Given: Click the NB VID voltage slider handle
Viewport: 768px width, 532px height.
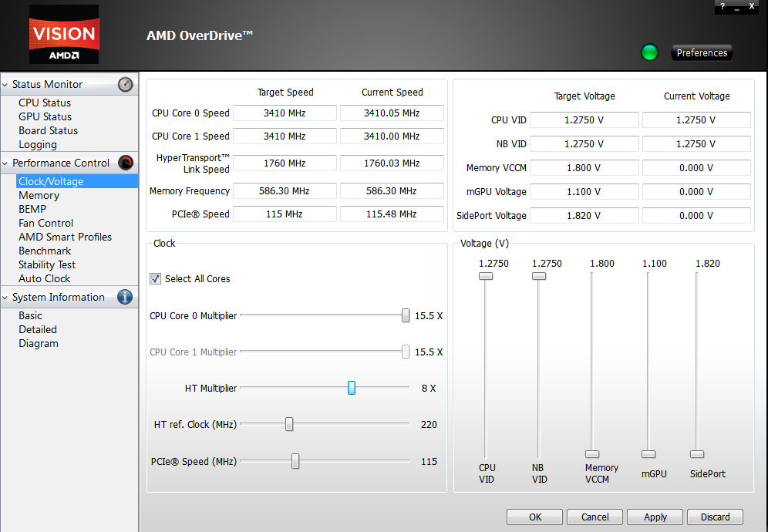Looking at the screenshot, I should [539, 276].
